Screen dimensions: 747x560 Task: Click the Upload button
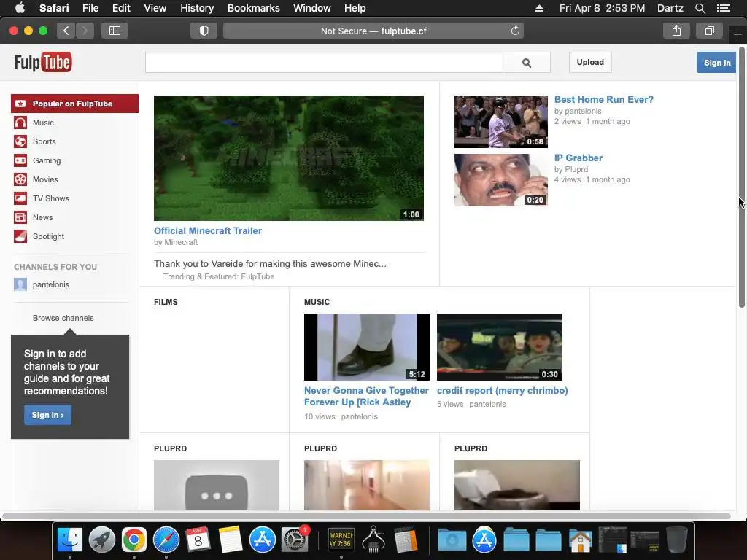click(590, 63)
